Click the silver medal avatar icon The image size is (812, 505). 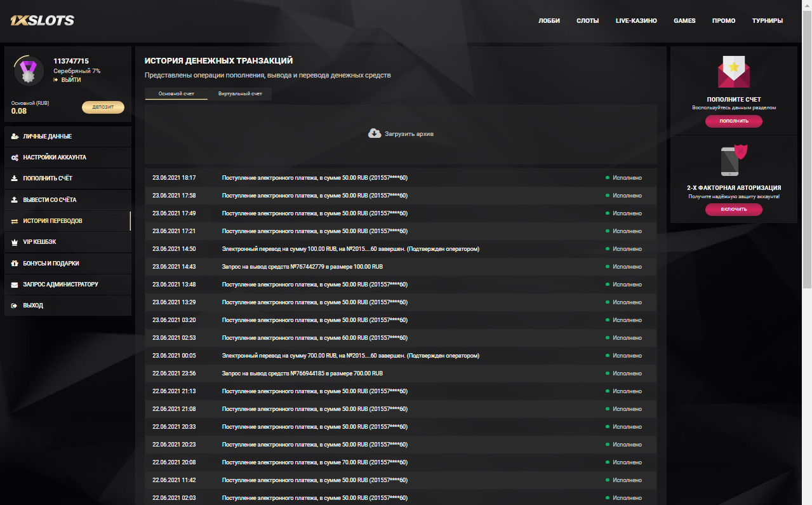[29, 71]
